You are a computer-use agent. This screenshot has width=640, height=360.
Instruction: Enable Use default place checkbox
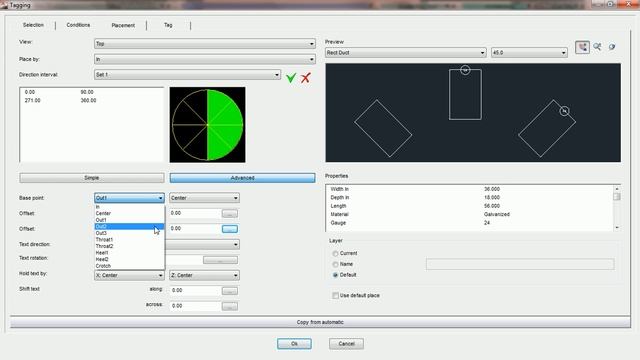coord(336,296)
